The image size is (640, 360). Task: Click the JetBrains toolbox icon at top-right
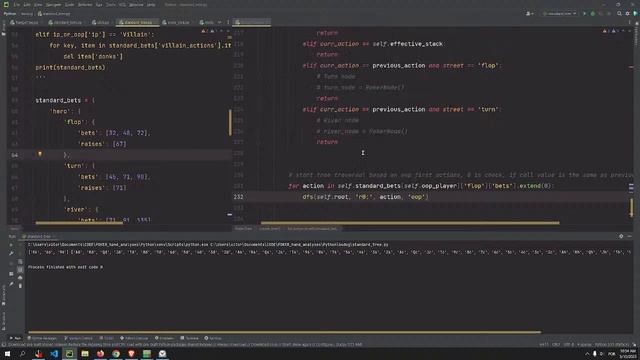[x=636, y=13]
